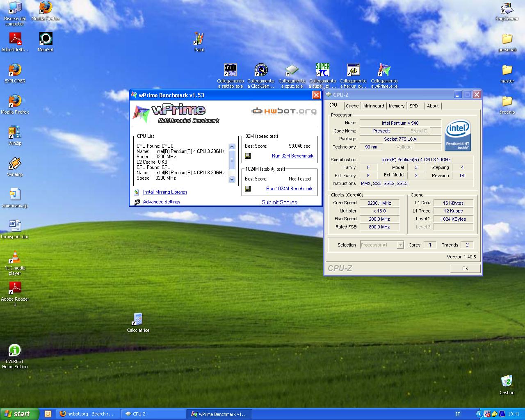Click IT language indicator in taskbar
Image resolution: width=525 pixels, height=420 pixels.
tap(458, 414)
